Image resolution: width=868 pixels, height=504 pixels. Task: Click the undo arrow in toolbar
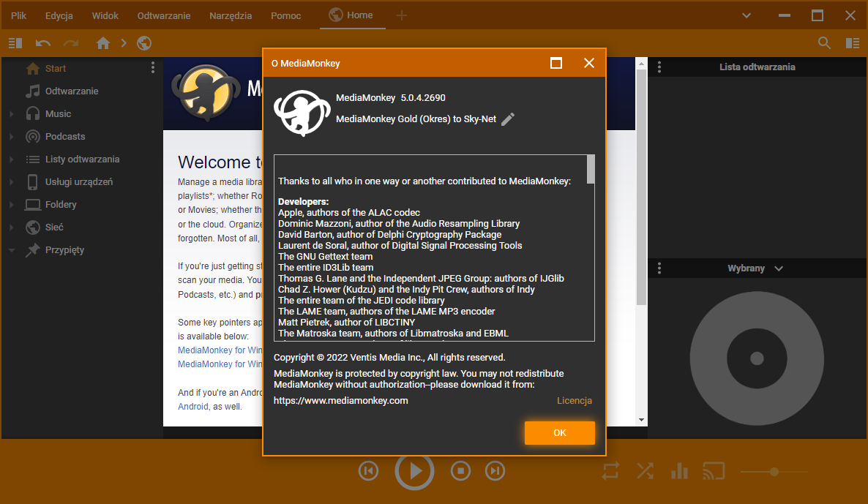pos(43,43)
